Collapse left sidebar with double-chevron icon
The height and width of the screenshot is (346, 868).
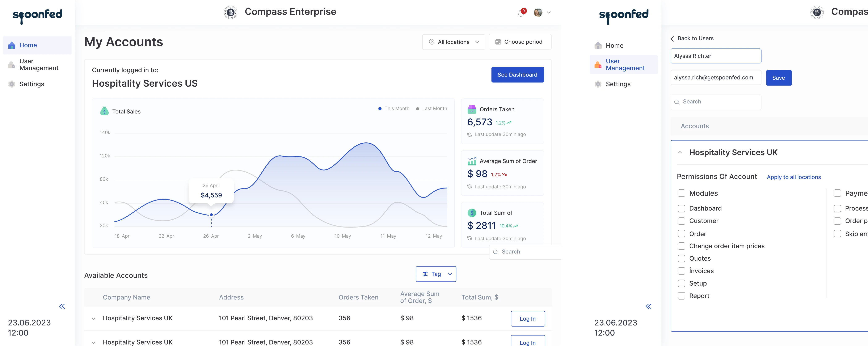tap(62, 306)
